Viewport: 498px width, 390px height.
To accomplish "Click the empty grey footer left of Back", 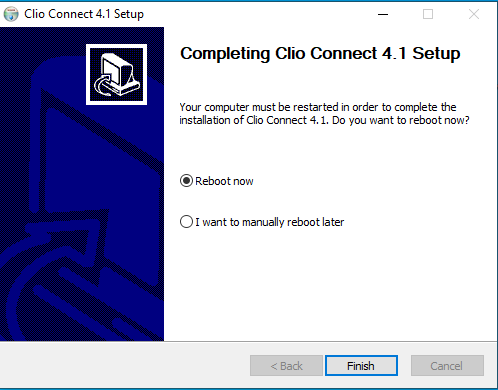I will 125,366.
